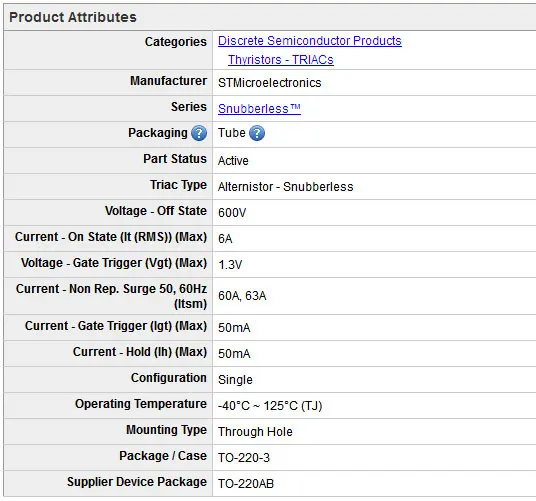The width and height of the screenshot is (536, 501).
Task: Open the Thyristors - TRIACs subcategory link
Action: 281,60
